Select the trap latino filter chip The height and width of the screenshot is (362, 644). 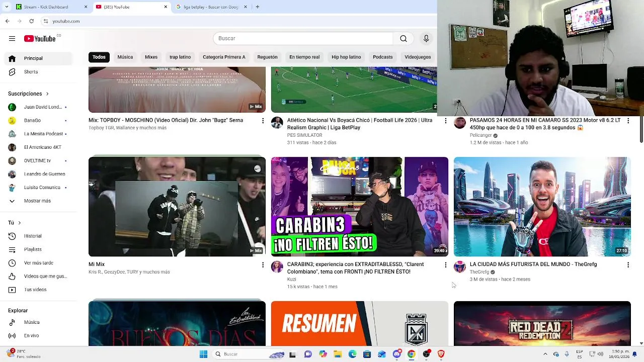[180, 57]
